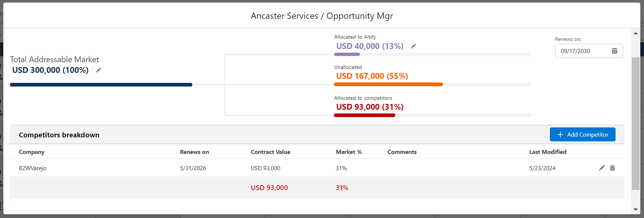Viewport: 644px width, 218px height.
Task: Click the plus icon on Add Competitor
Action: pyautogui.click(x=560, y=135)
